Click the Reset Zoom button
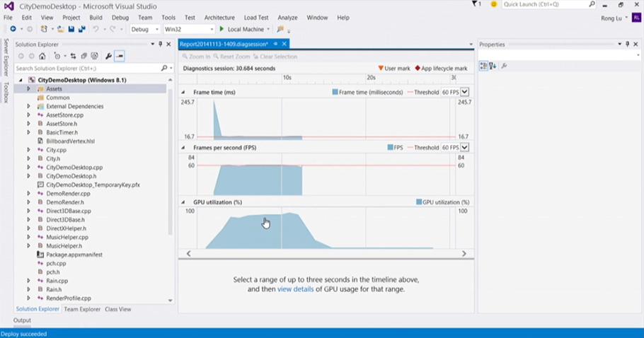The height and width of the screenshot is (338, 644). pyautogui.click(x=231, y=57)
